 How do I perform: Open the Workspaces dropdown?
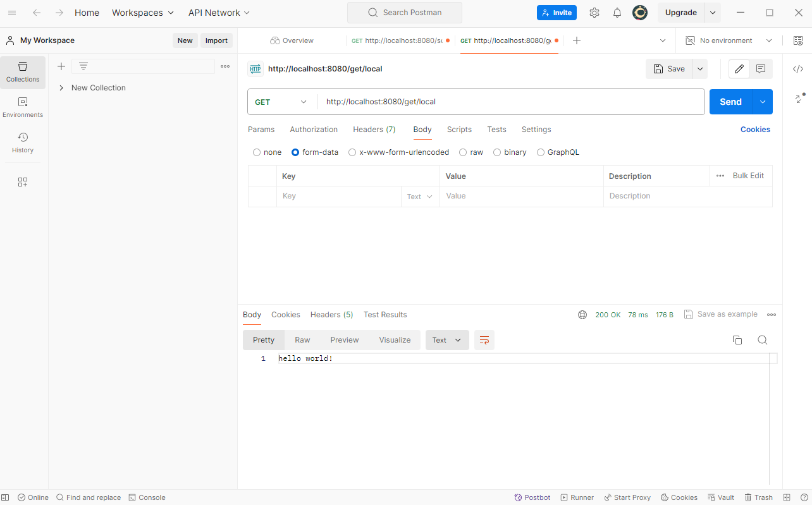(143, 13)
